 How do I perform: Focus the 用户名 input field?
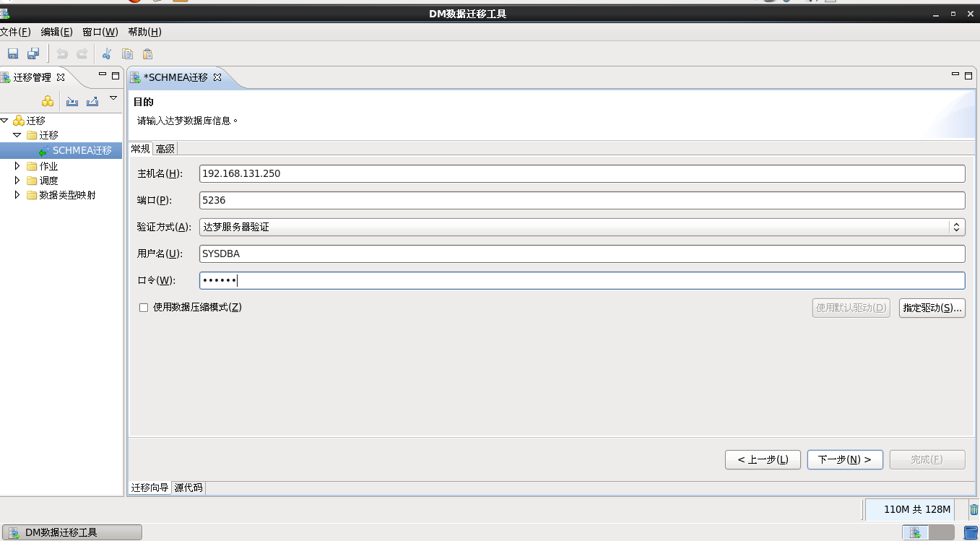coord(582,254)
